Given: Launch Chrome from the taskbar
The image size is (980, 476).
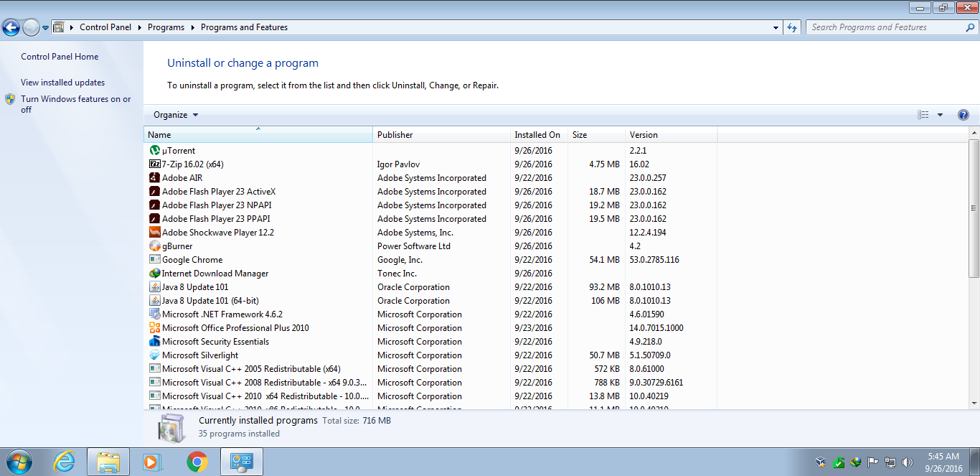Looking at the screenshot, I should (197, 462).
